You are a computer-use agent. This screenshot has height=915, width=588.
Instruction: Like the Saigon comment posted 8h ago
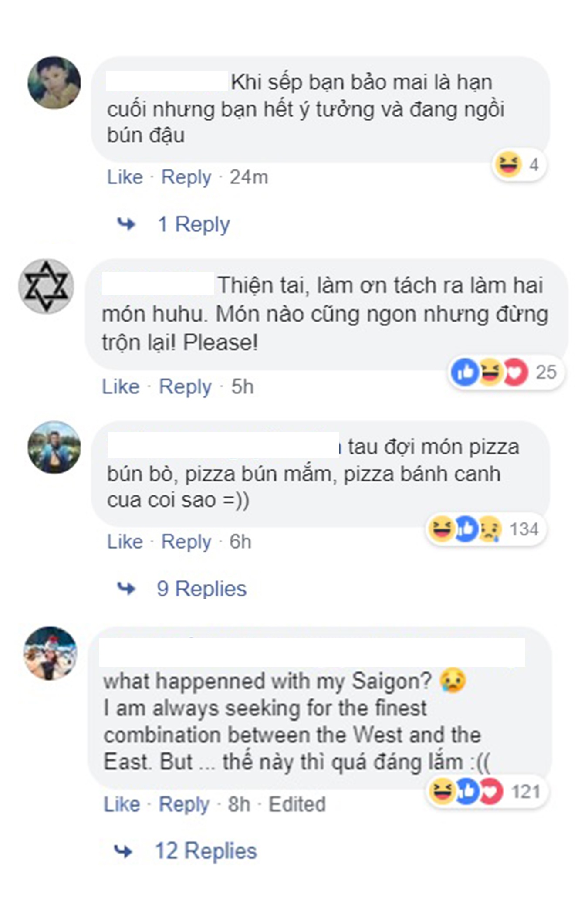point(122,804)
